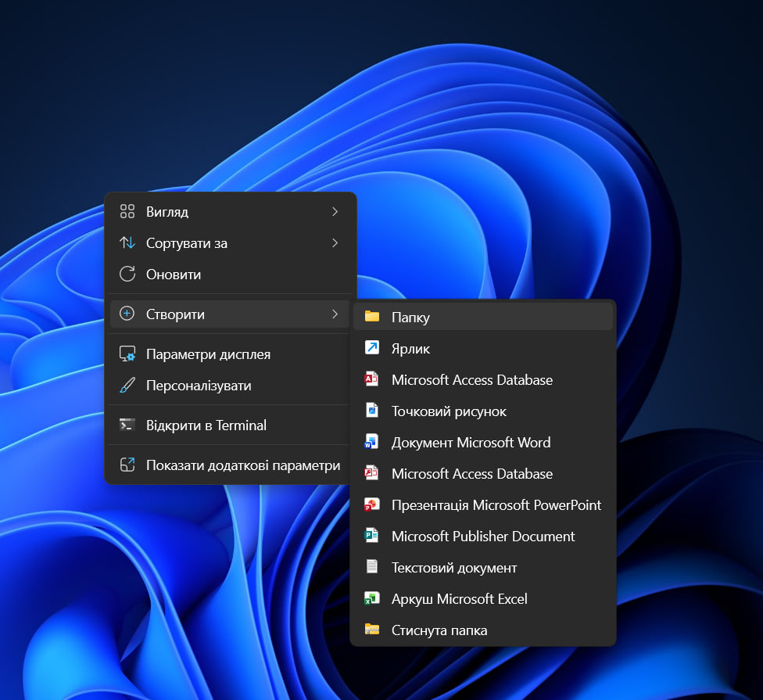Screen dimensions: 763x700
Task: Select Microsoft Access Database directly under Ярлик
Action: 482,379
